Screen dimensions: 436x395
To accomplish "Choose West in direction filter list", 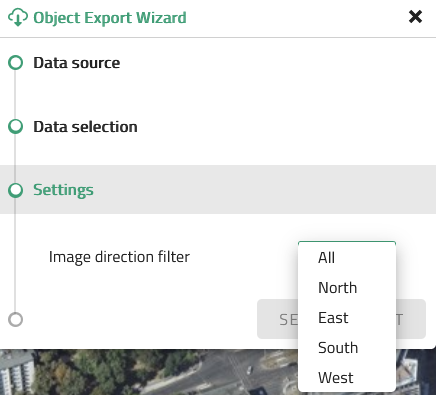I will (x=347, y=378).
